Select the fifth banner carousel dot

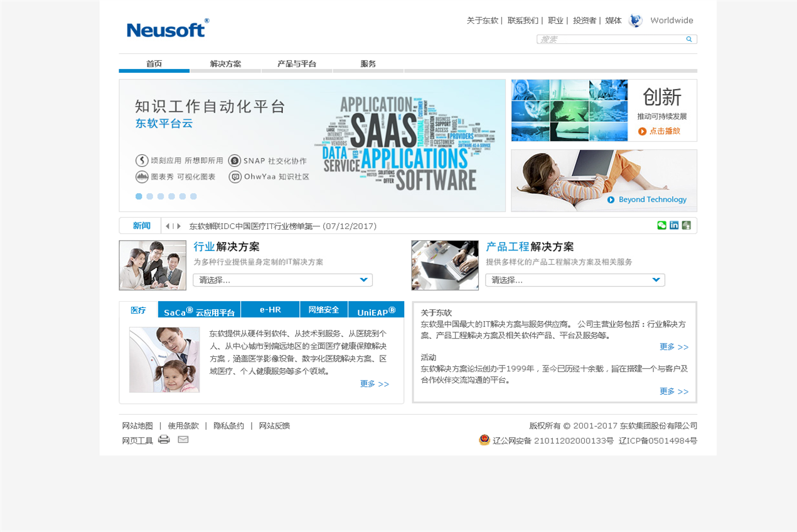(183, 196)
